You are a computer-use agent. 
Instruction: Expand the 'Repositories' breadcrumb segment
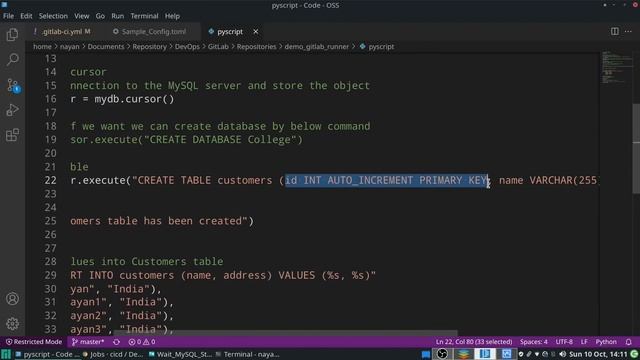(x=257, y=47)
